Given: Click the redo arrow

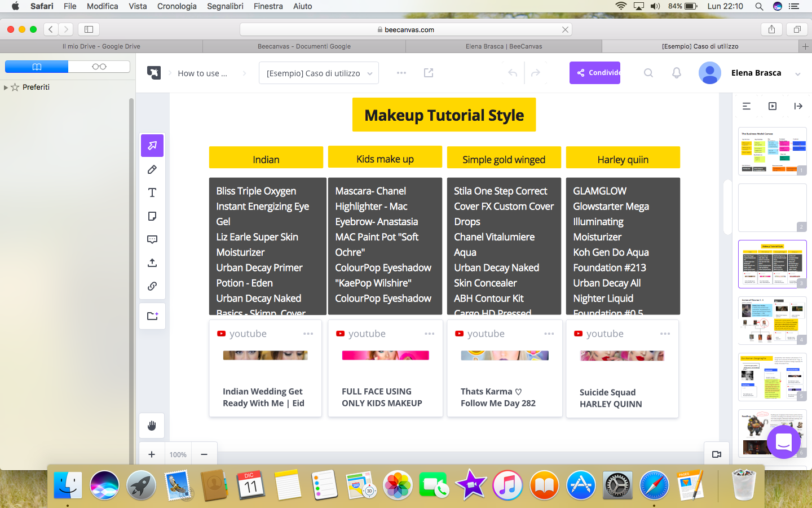Looking at the screenshot, I should 536,73.
